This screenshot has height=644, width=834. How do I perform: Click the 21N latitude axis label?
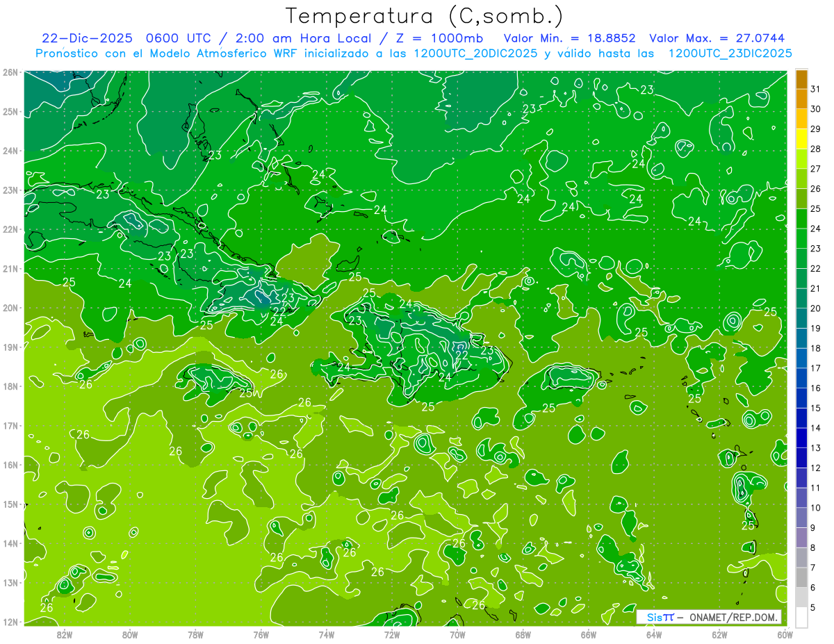10,268
